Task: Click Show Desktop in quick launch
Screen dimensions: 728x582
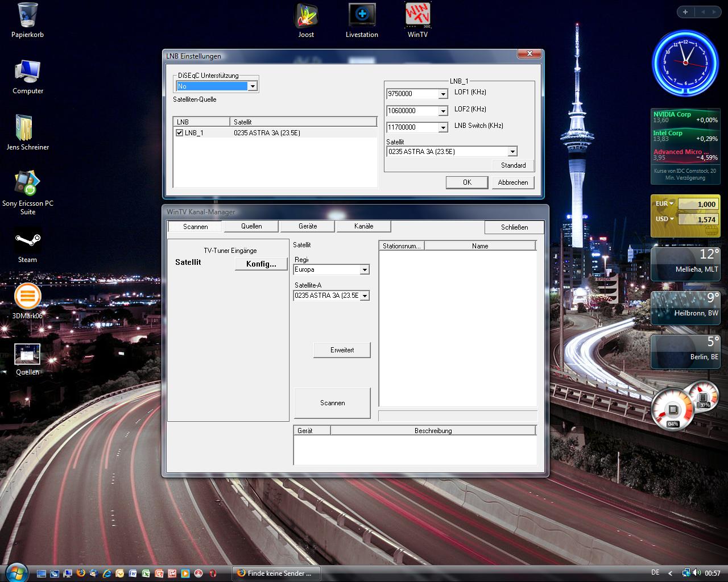Action: click(x=42, y=573)
